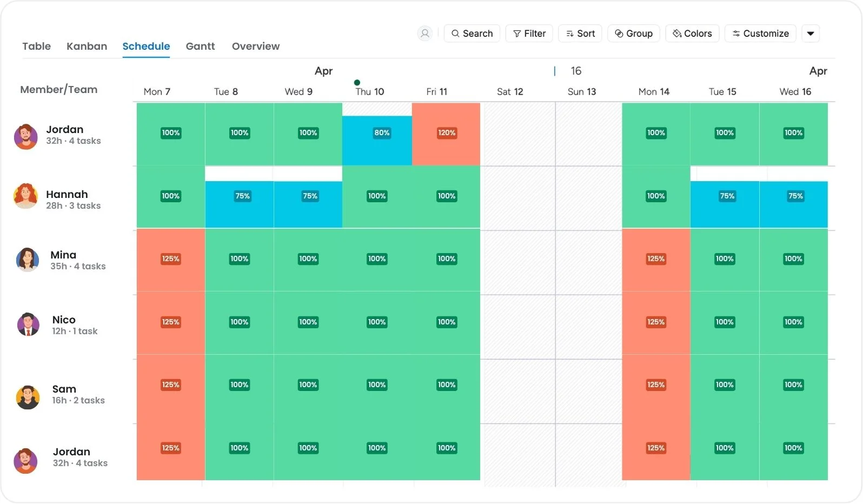Click the Search button
Screen dimensions: 863x504
click(x=472, y=34)
